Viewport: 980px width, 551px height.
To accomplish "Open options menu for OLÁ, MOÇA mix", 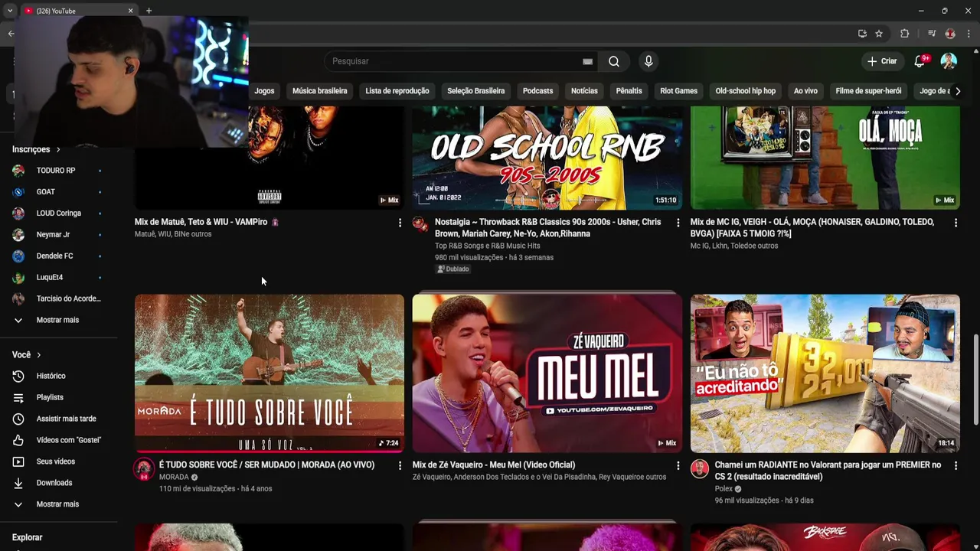I will point(955,223).
